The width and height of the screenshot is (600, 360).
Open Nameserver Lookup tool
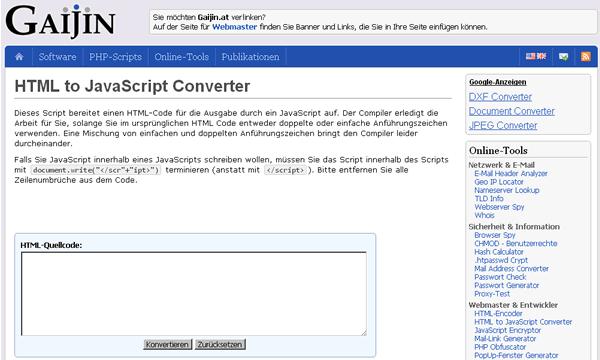coord(507,190)
